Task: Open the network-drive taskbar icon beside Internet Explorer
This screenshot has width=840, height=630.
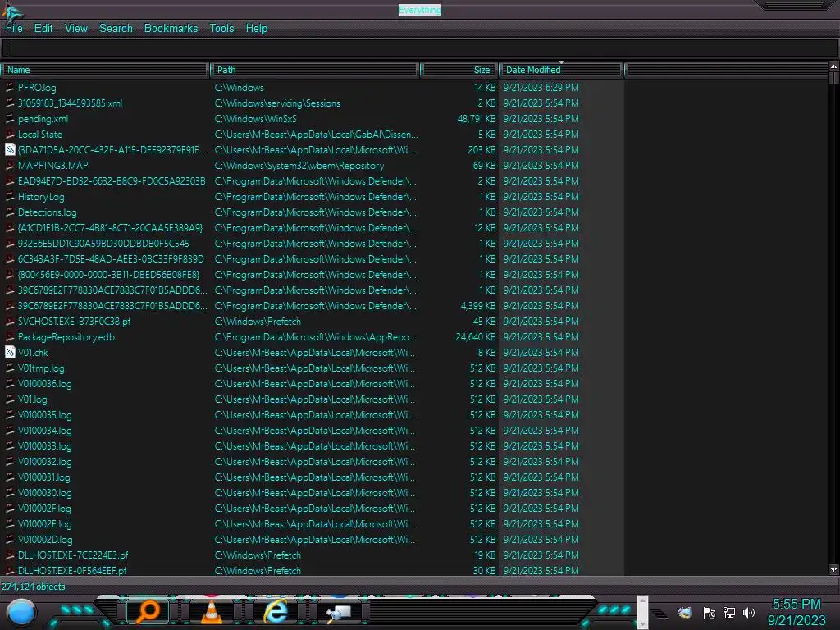Action: (x=339, y=612)
